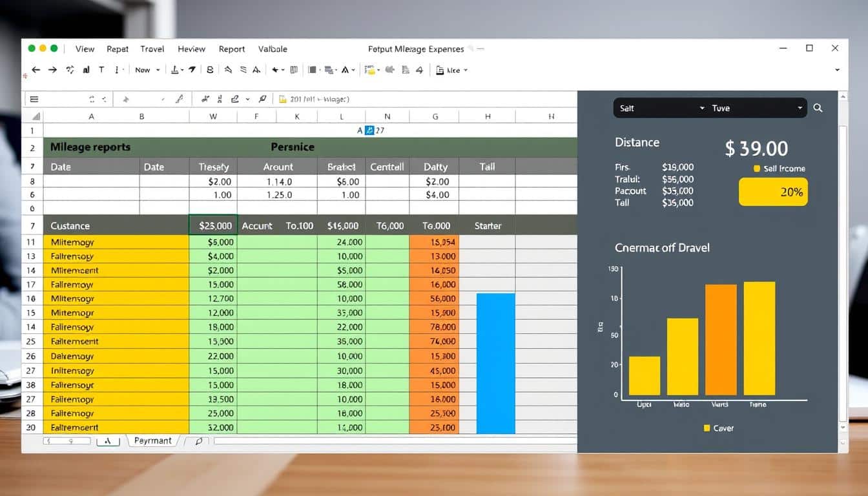Click the dark filled square toolbar icon

[312, 70]
